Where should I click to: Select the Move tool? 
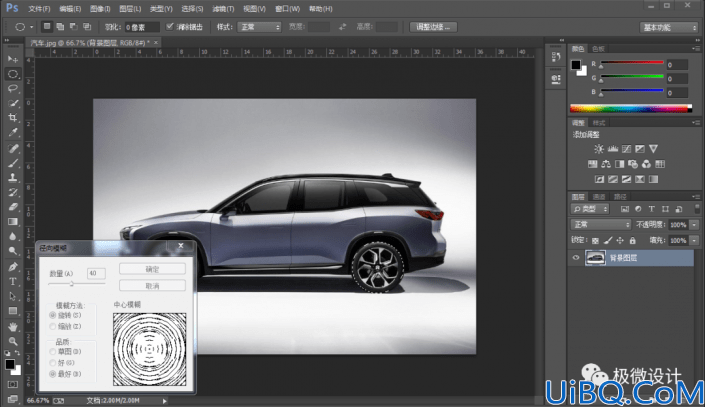point(13,59)
